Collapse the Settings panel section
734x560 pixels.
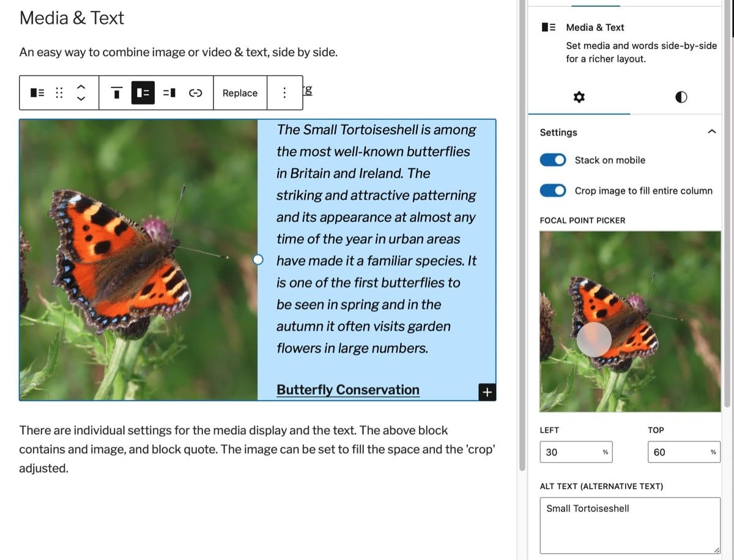coord(711,132)
